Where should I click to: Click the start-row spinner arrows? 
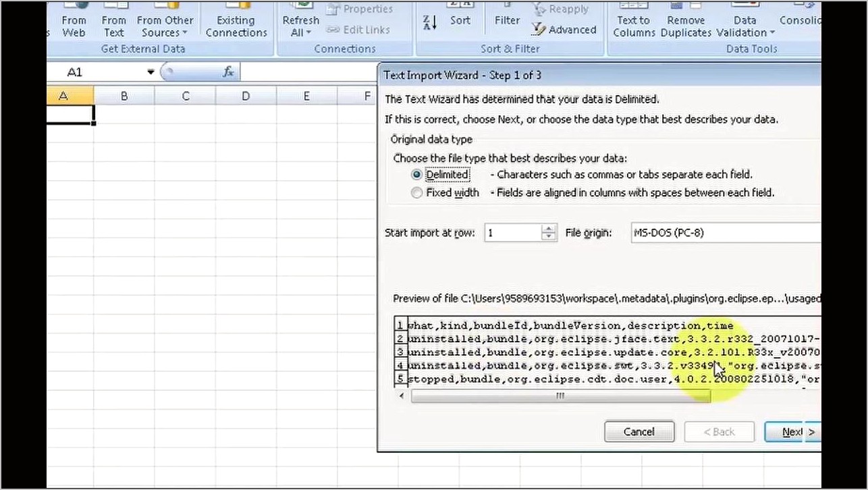(549, 233)
